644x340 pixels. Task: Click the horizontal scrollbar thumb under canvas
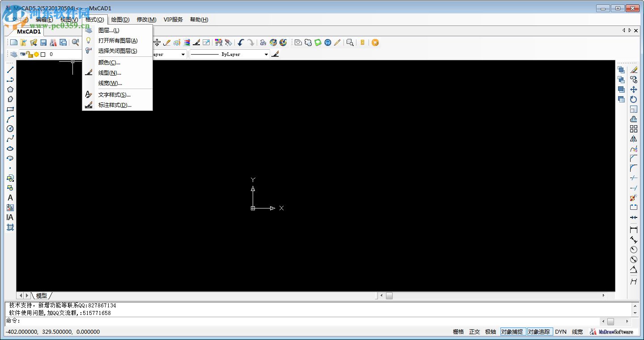(x=389, y=296)
